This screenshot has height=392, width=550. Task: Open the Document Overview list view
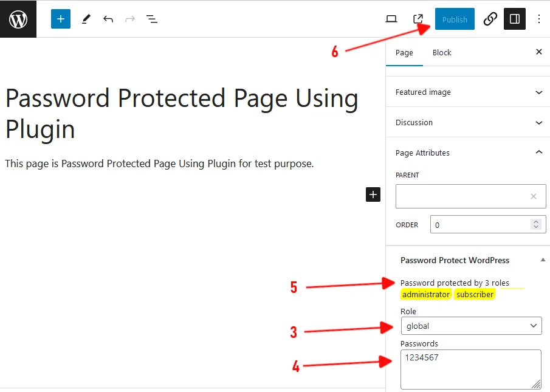click(x=151, y=19)
